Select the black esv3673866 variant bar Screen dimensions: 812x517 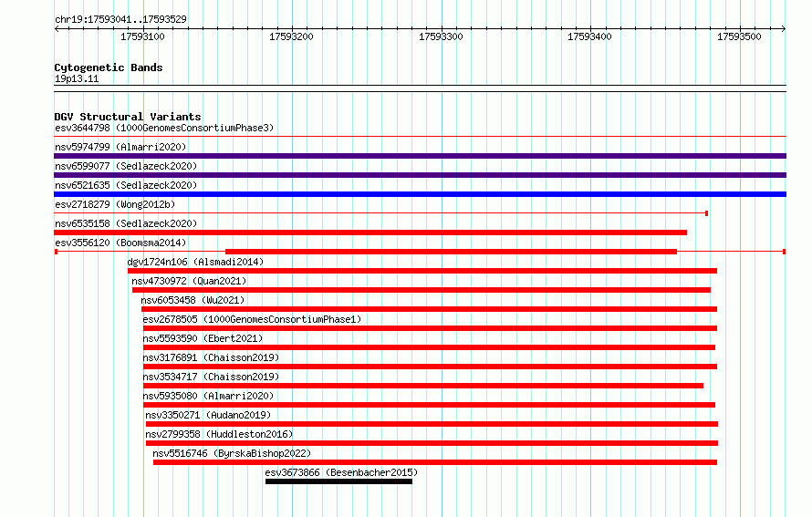coord(338,481)
